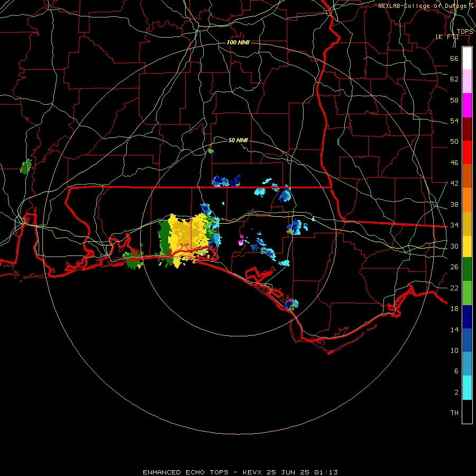Click the 42 legend value
Image resolution: width=476 pixels, height=476 pixels.
pos(454,183)
